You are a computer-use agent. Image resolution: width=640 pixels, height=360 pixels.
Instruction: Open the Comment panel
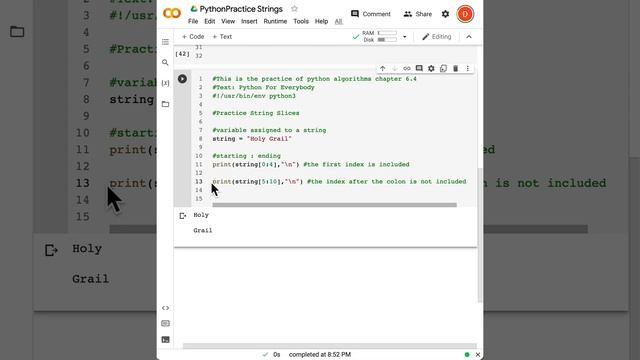pyautogui.click(x=371, y=14)
